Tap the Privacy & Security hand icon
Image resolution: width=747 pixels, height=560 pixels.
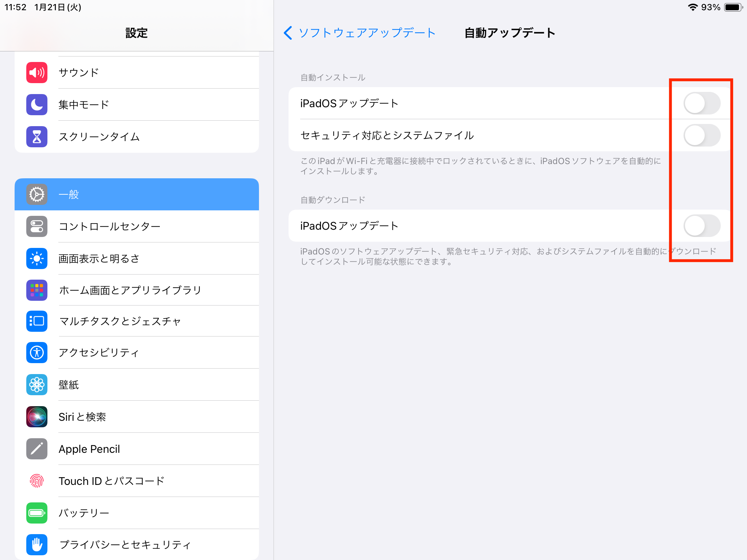coord(37,545)
